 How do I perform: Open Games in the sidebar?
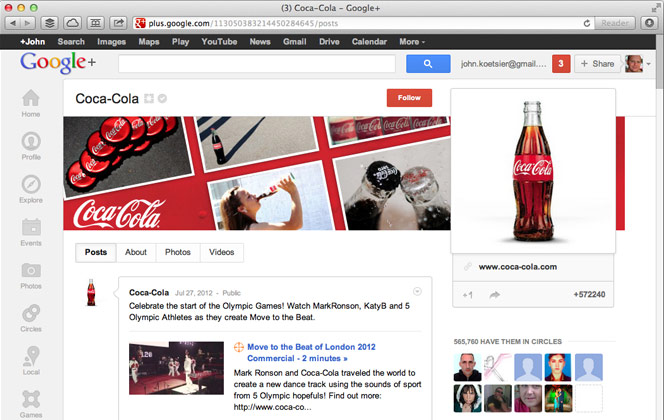click(31, 404)
